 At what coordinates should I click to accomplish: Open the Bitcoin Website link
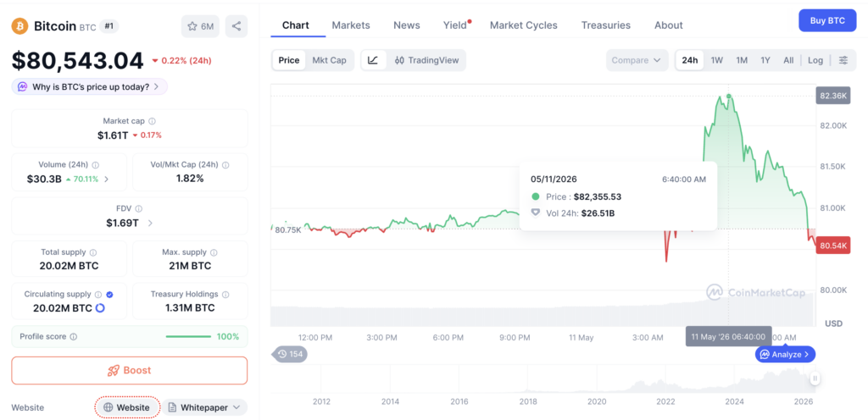(x=127, y=407)
